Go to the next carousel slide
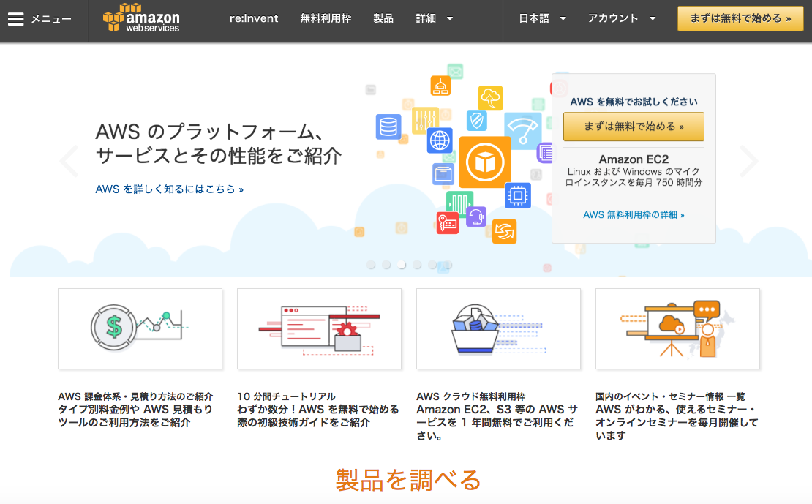Viewport: 812px width, 504px height. pyautogui.click(x=748, y=161)
